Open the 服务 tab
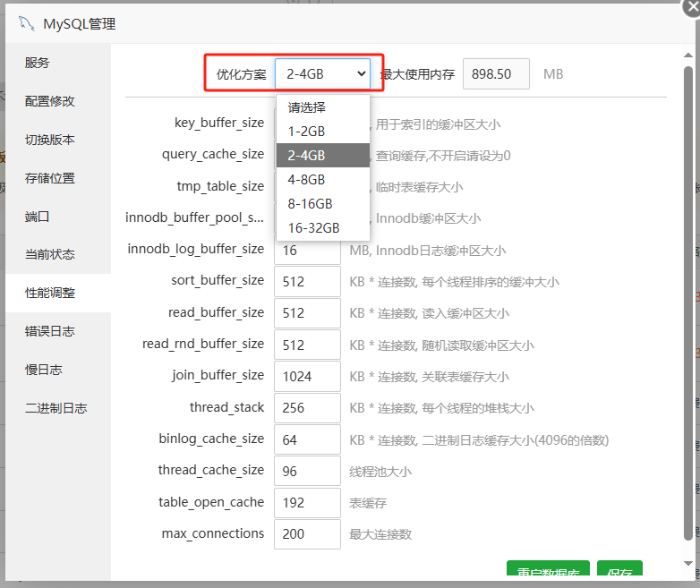Viewport: 700px width, 588px height. click(x=58, y=63)
